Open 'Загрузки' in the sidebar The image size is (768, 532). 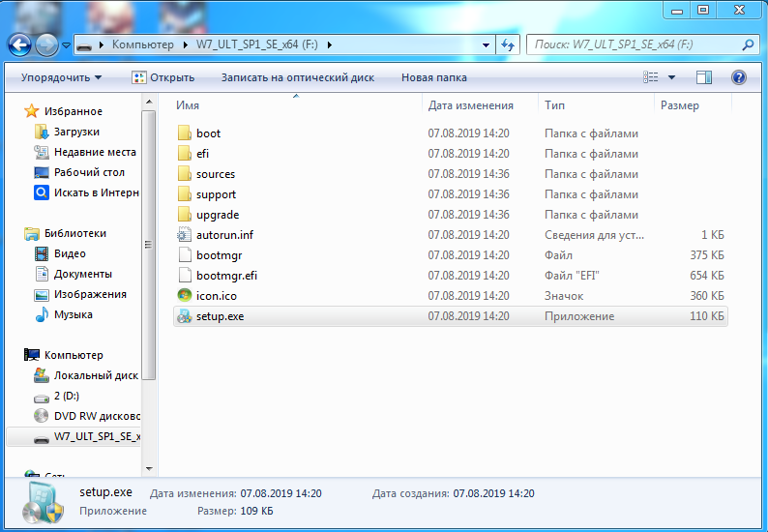point(76,132)
